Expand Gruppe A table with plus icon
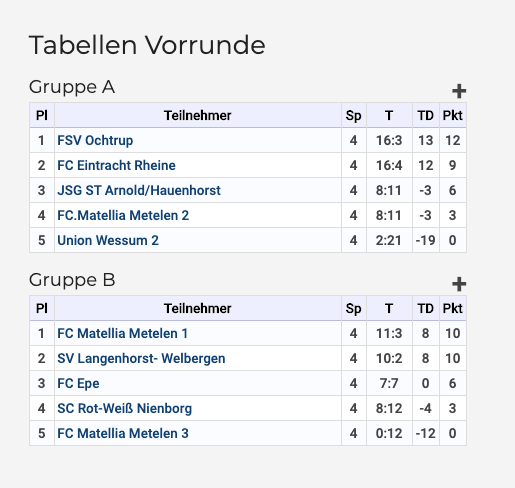Image resolution: width=515 pixels, height=488 pixels. point(459,91)
